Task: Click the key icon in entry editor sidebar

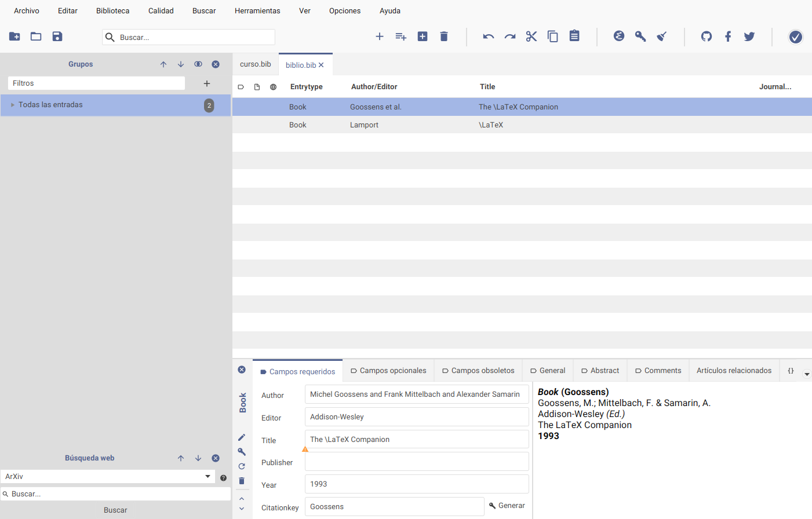Action: tap(242, 452)
